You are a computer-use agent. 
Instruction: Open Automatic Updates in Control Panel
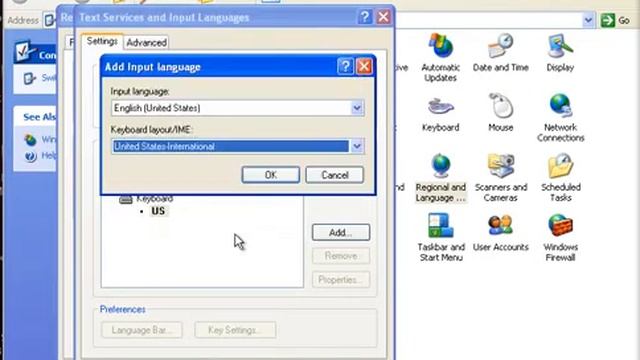click(x=440, y=46)
